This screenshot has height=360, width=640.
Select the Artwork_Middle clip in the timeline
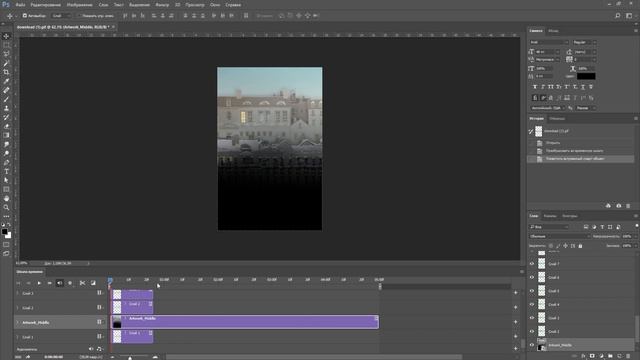245,322
